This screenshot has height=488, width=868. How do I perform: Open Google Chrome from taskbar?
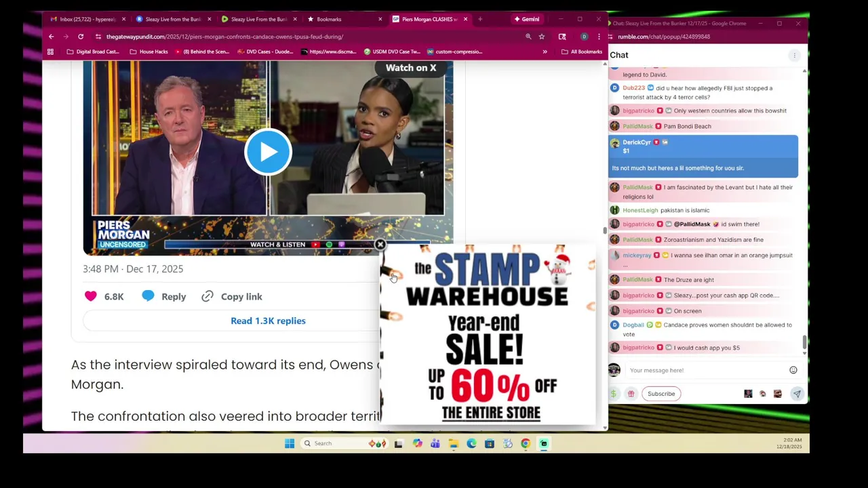526,443
